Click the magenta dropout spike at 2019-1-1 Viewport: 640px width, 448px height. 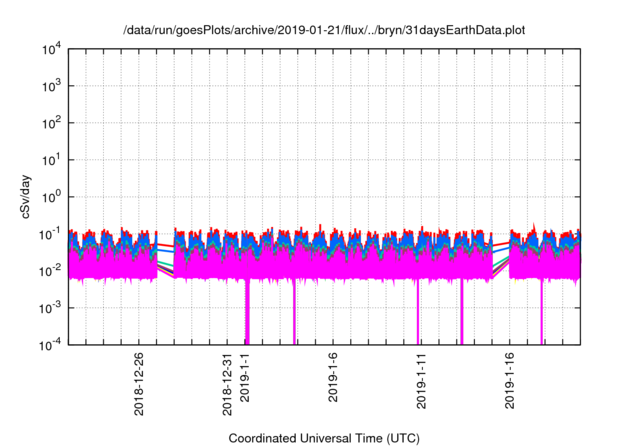(x=247, y=312)
